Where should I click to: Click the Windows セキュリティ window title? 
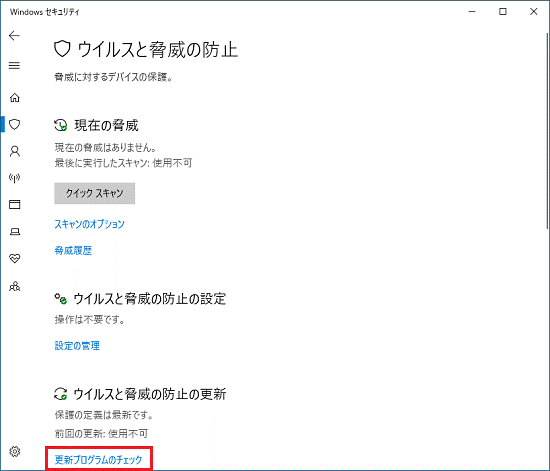(45, 12)
